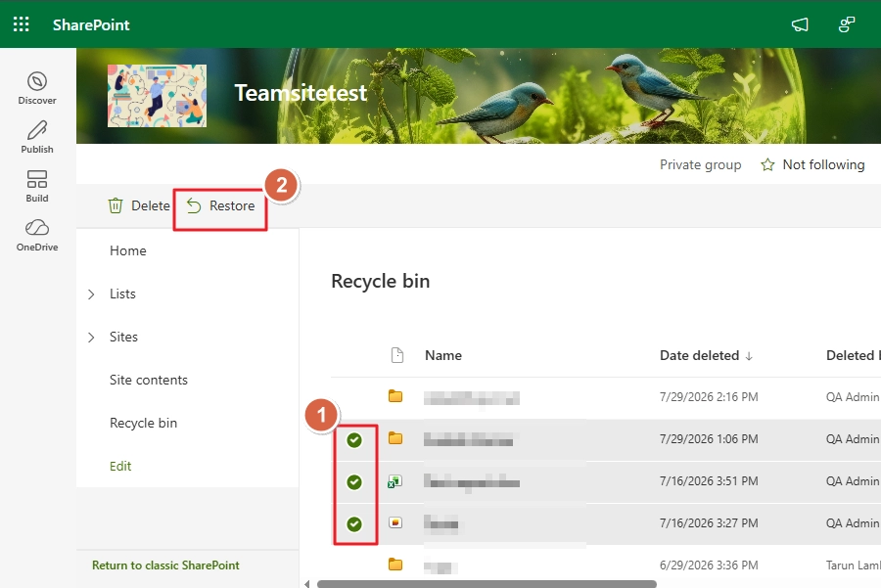Open the Deleted by column header
Screen dimensions: 881x588
(x=853, y=355)
